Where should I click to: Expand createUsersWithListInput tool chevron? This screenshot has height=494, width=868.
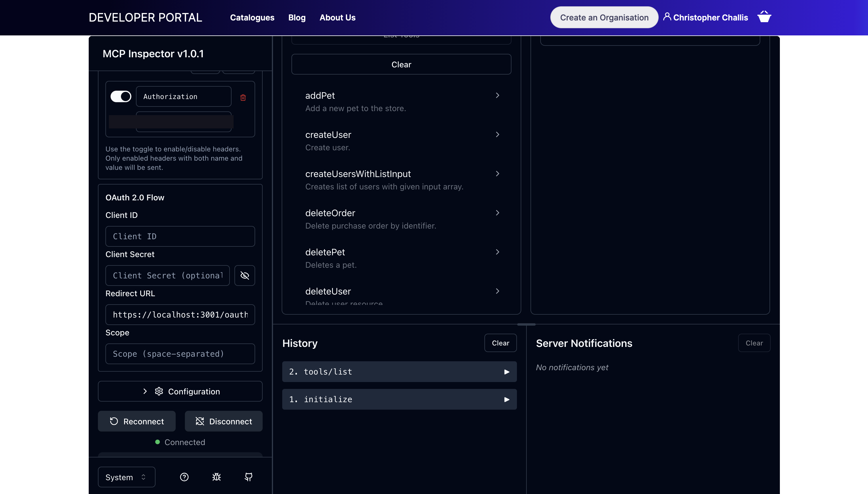point(497,174)
